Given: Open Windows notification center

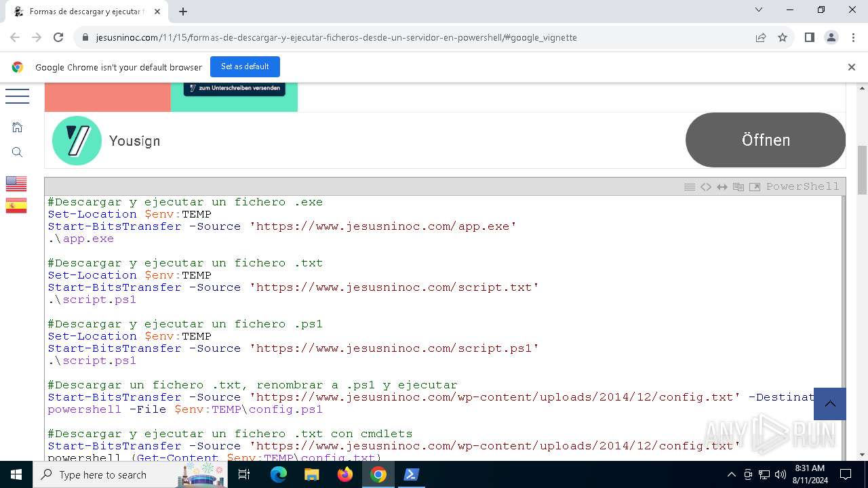Looking at the screenshot, I should (846, 474).
